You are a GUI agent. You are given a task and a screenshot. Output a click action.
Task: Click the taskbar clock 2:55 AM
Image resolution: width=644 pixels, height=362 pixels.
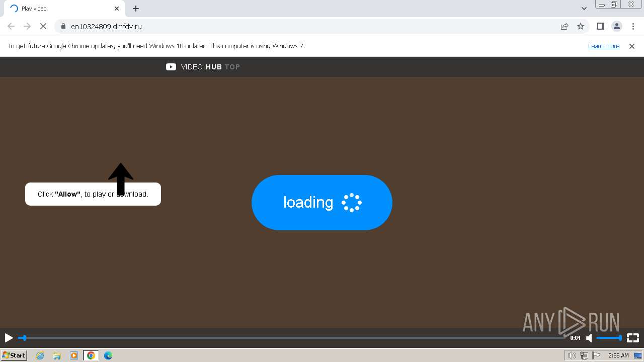618,355
